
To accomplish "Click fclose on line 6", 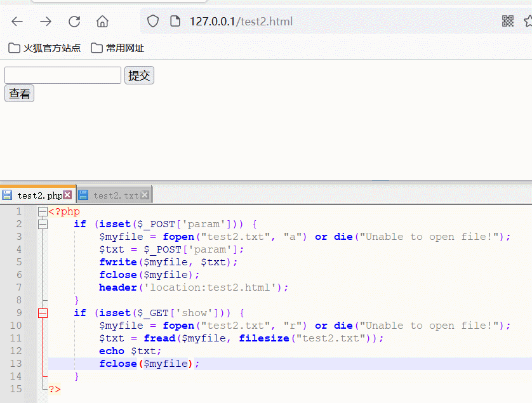I will (118, 275).
